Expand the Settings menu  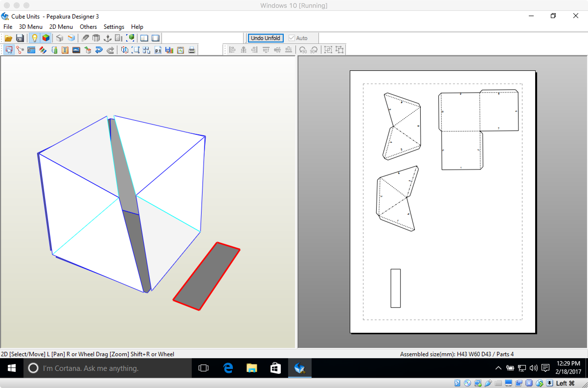[x=114, y=27]
